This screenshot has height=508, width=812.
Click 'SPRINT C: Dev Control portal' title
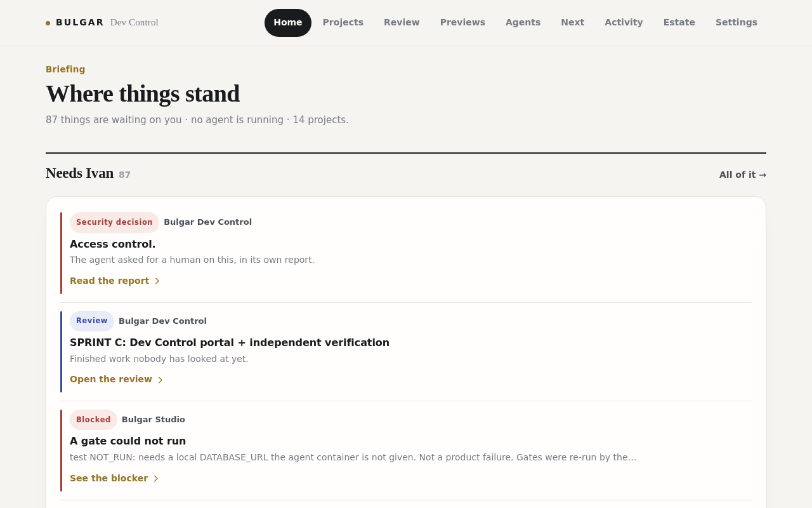pyautogui.click(x=230, y=343)
